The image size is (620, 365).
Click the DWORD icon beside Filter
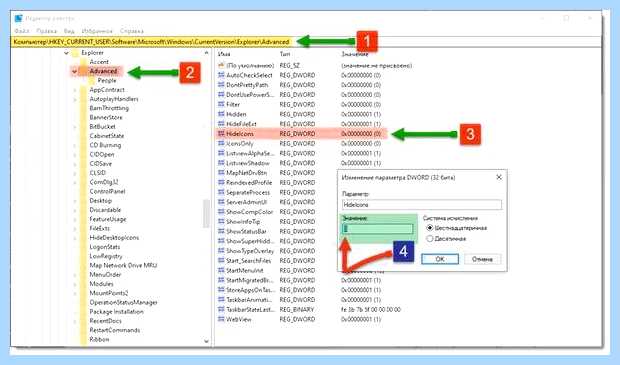pyautogui.click(x=221, y=104)
